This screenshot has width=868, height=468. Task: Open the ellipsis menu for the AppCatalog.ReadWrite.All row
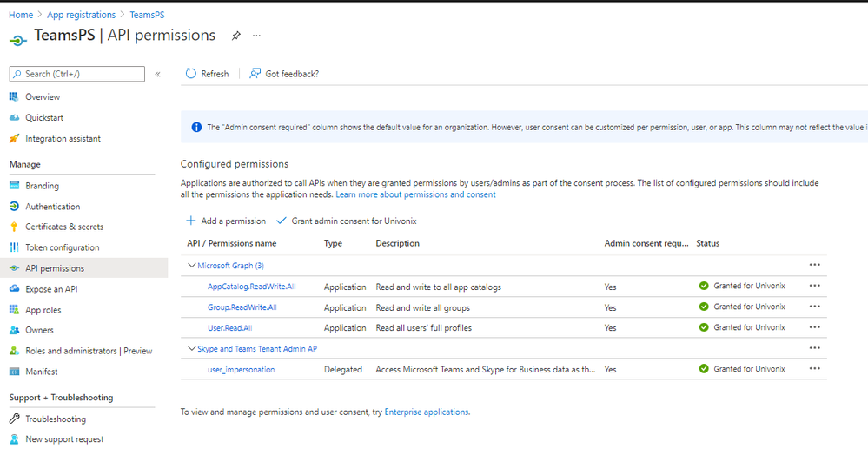814,286
